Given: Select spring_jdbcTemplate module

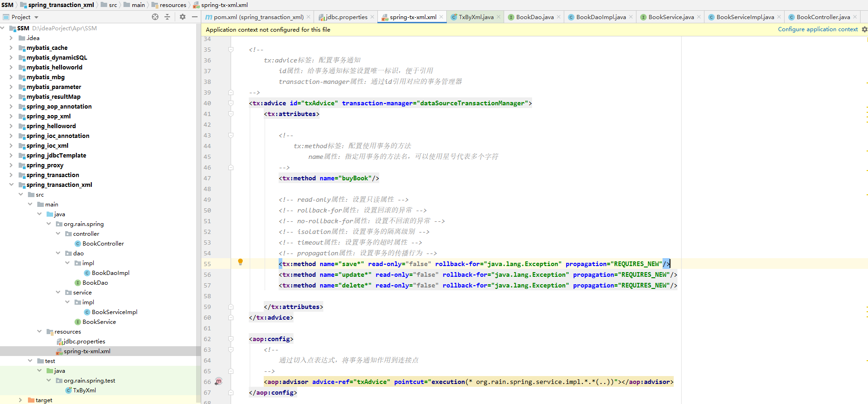Looking at the screenshot, I should (x=56, y=155).
